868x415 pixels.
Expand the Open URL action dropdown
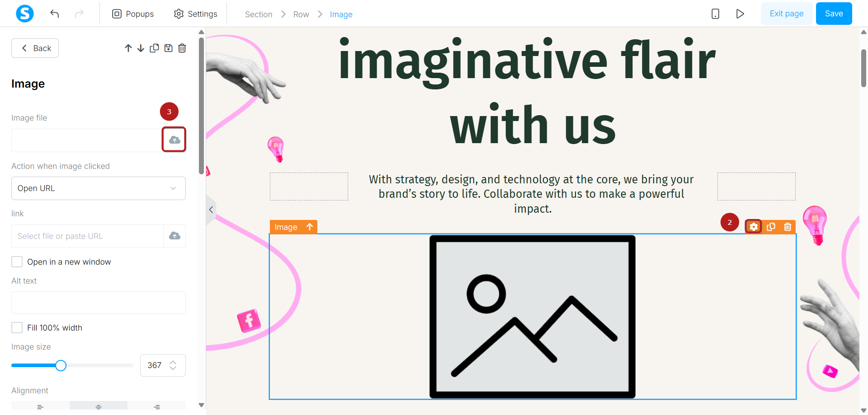point(99,188)
